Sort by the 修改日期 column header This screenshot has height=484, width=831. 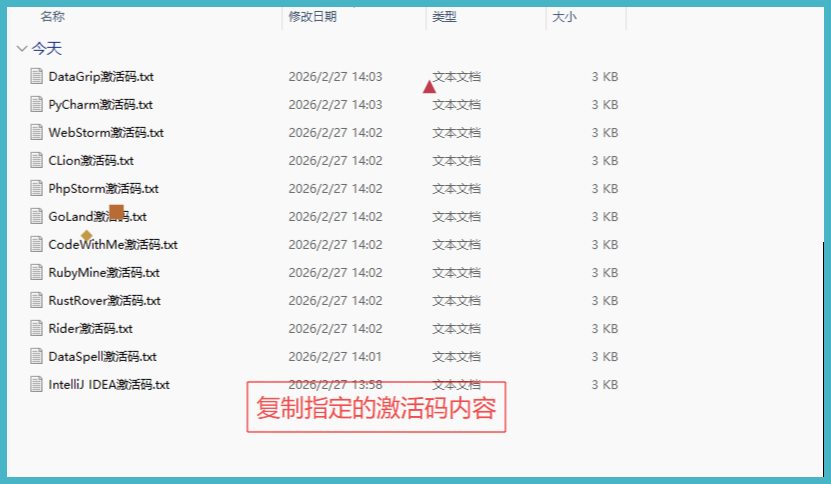[313, 17]
